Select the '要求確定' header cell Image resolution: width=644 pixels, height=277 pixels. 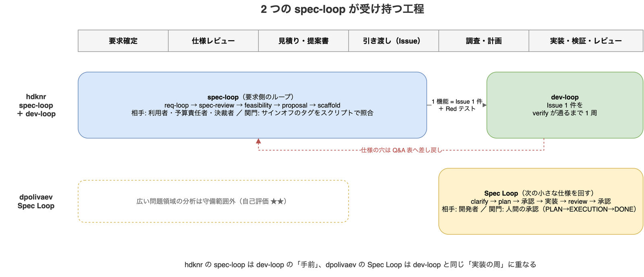(x=123, y=41)
